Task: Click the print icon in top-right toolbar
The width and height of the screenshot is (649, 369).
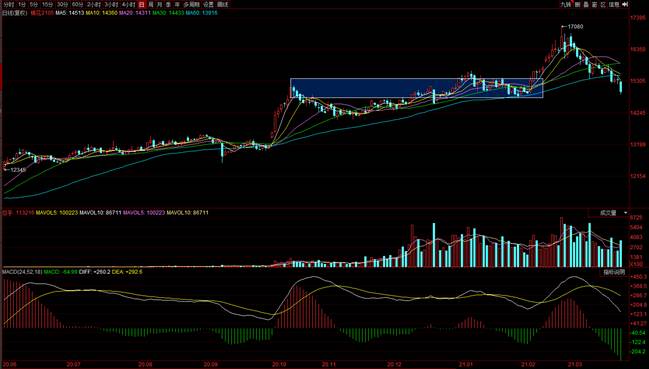Action: point(586,5)
